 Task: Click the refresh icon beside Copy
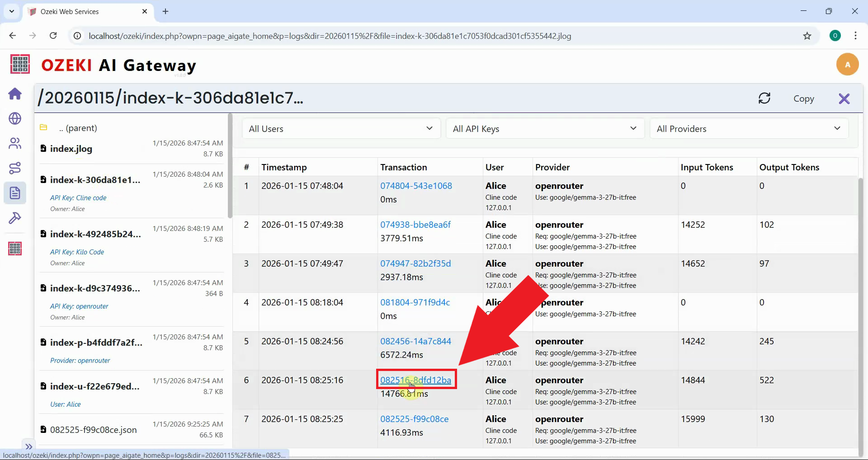(764, 99)
